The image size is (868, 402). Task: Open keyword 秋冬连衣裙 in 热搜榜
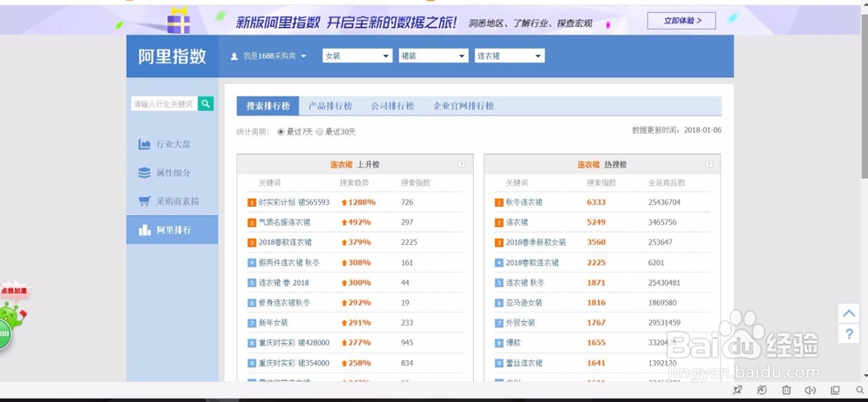pos(524,202)
